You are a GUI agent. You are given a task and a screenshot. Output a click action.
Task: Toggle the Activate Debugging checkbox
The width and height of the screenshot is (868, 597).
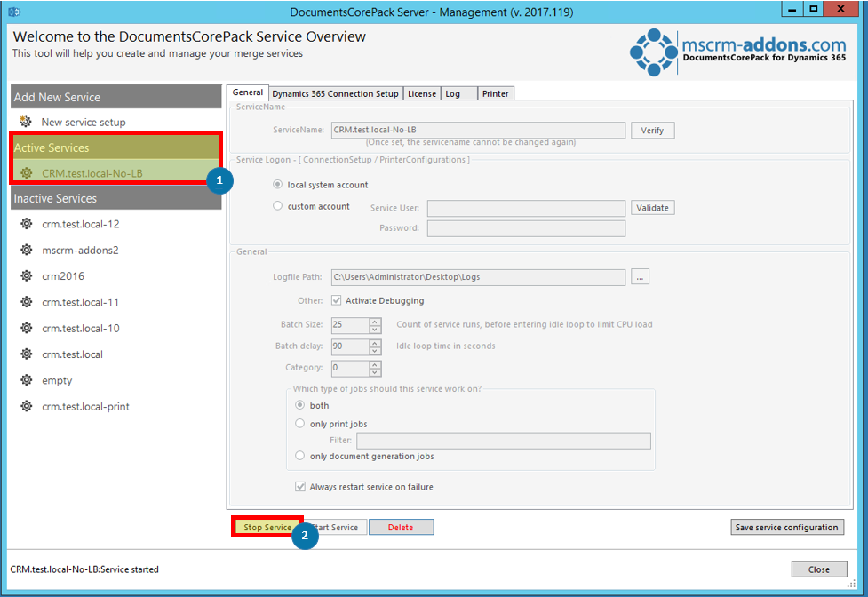[x=336, y=300]
